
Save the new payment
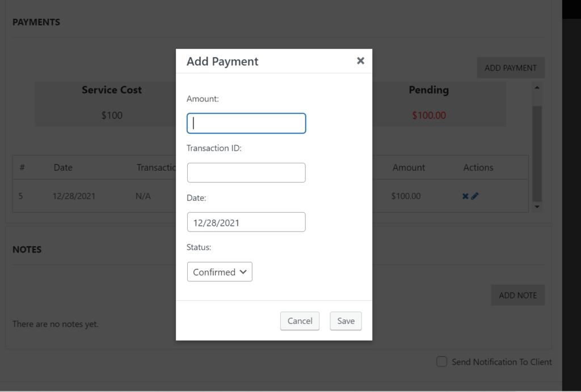point(346,321)
